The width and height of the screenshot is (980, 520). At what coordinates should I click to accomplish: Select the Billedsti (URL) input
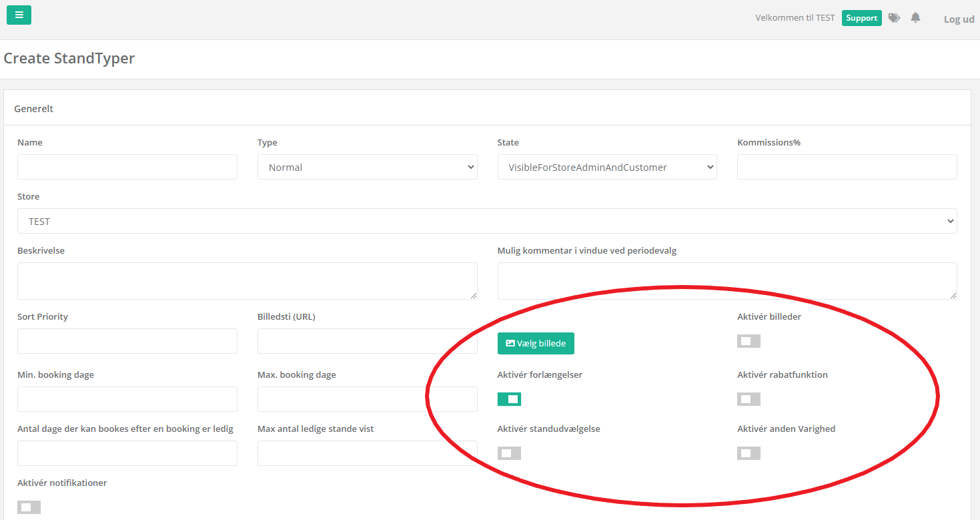click(367, 341)
